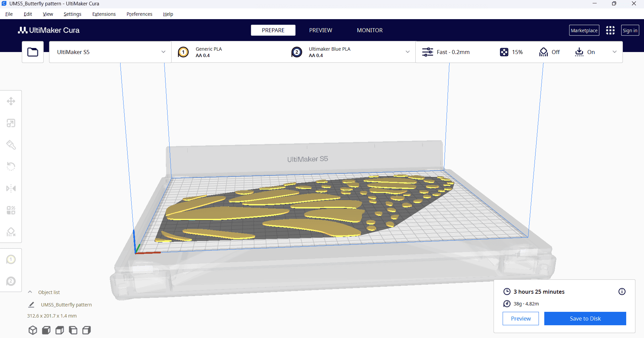Expand the print settings panel chevron

614,52
